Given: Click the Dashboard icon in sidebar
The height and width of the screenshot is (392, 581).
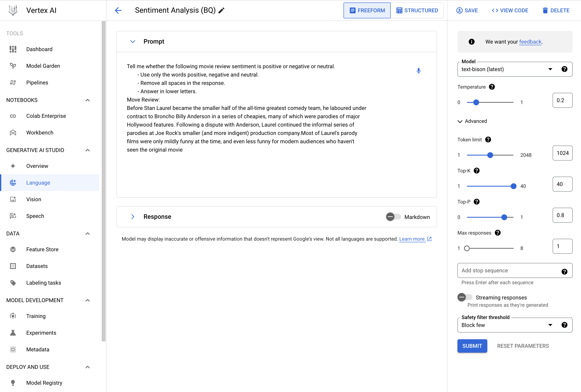Looking at the screenshot, I should click(x=13, y=49).
